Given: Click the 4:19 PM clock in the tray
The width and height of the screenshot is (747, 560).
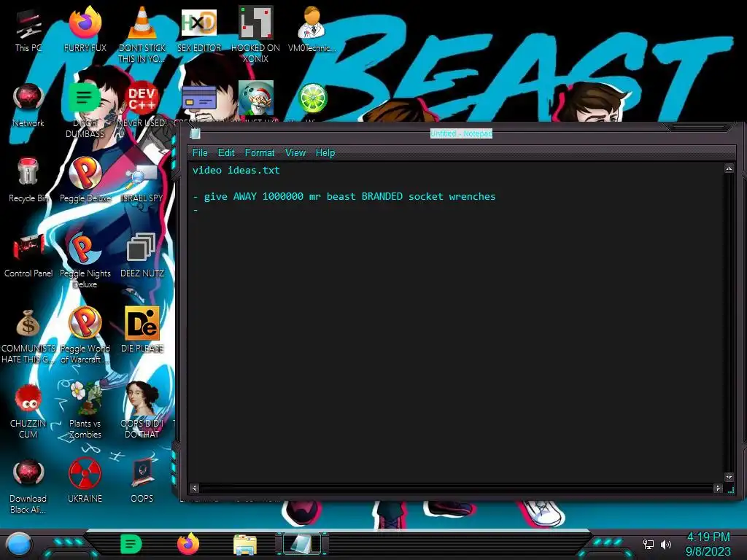Looking at the screenshot, I should point(708,537).
